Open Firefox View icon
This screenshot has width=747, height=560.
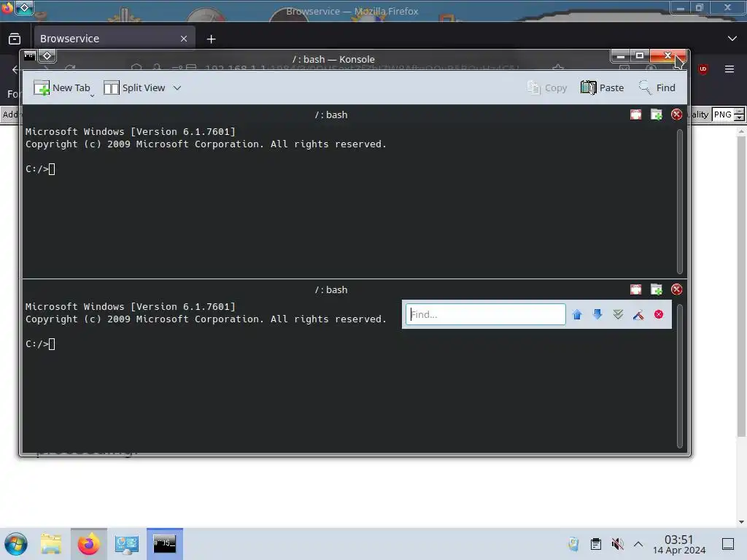15,39
